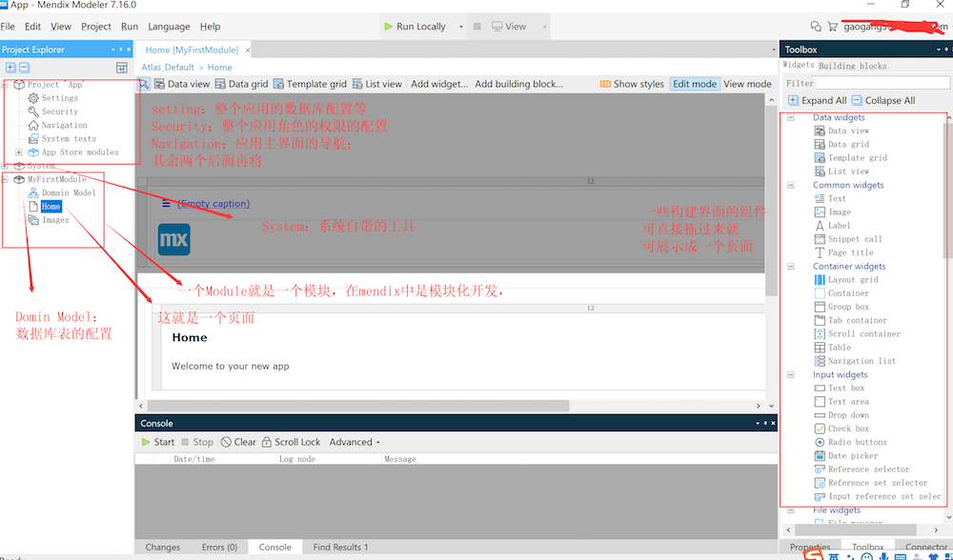Select the Images folder in MyFirstModule
Screen dimensions: 953x560
48,220
